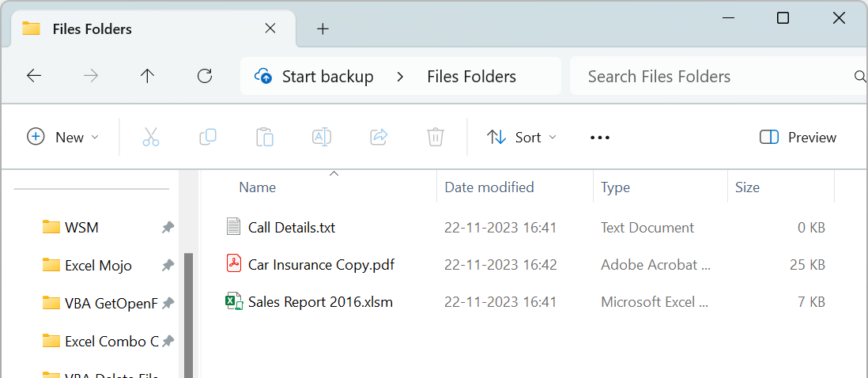Click the 0 KB size cell
Screen dimensions: 868x378
click(811, 228)
